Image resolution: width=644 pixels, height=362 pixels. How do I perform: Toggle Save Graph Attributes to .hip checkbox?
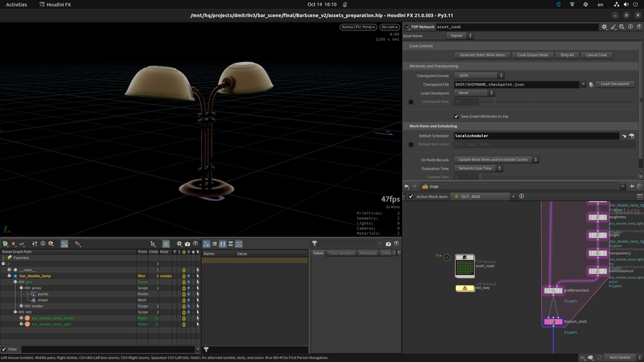coord(457,116)
